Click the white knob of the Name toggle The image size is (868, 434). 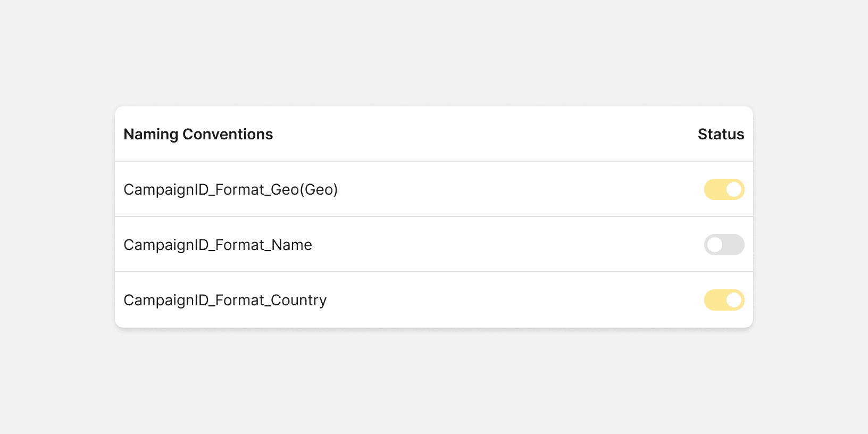click(715, 245)
